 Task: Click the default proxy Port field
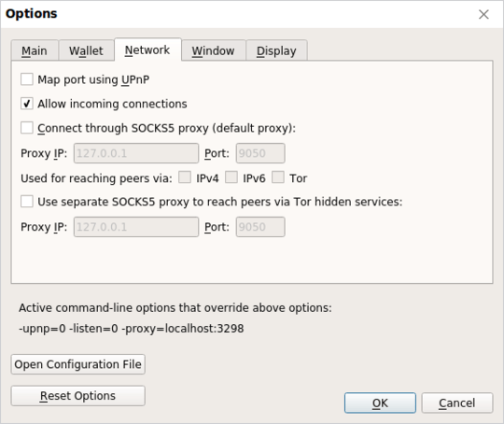pos(260,153)
